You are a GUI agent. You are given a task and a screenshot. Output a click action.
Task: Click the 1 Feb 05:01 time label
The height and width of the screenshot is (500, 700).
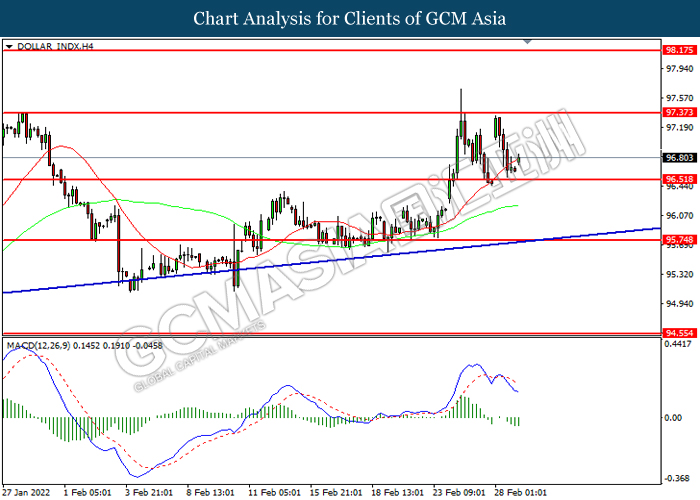coord(87,492)
